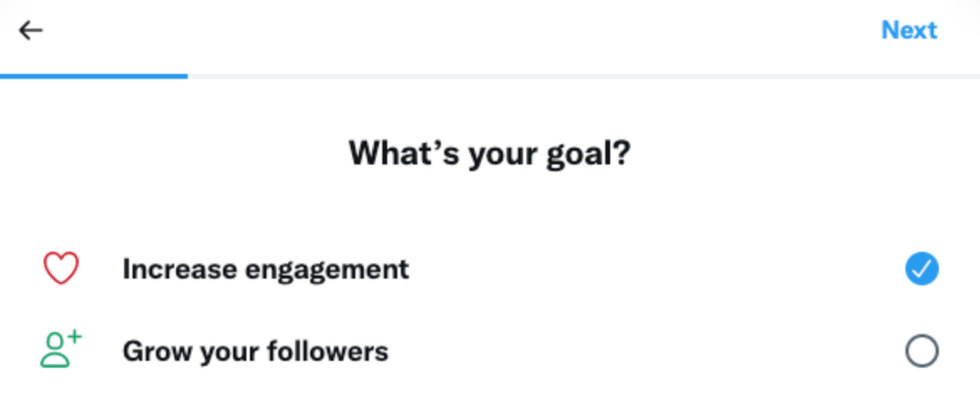
Task: Click the "What's your goal?" heading
Action: coord(490,154)
